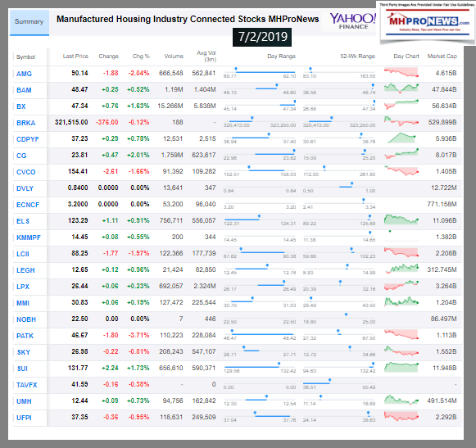Open the CDPYF ticker symbol link

tap(28, 139)
